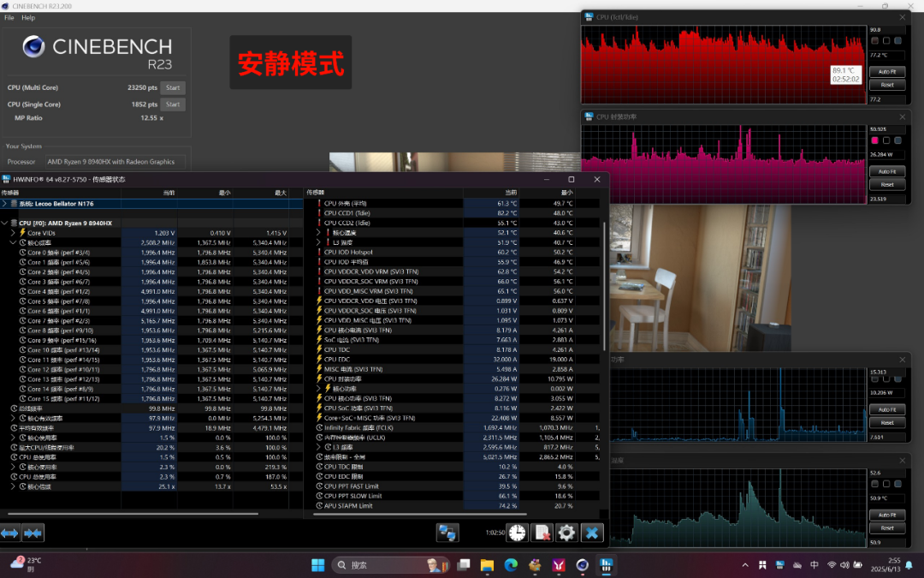924x578 pixels.
Task: Click the blue-gray box in CPU temperature graph
Action: point(897,41)
